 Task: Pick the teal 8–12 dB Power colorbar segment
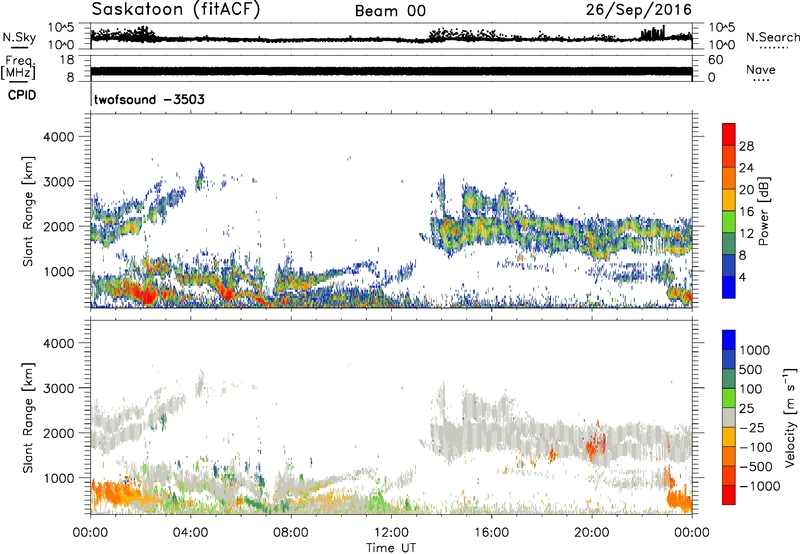[729, 243]
